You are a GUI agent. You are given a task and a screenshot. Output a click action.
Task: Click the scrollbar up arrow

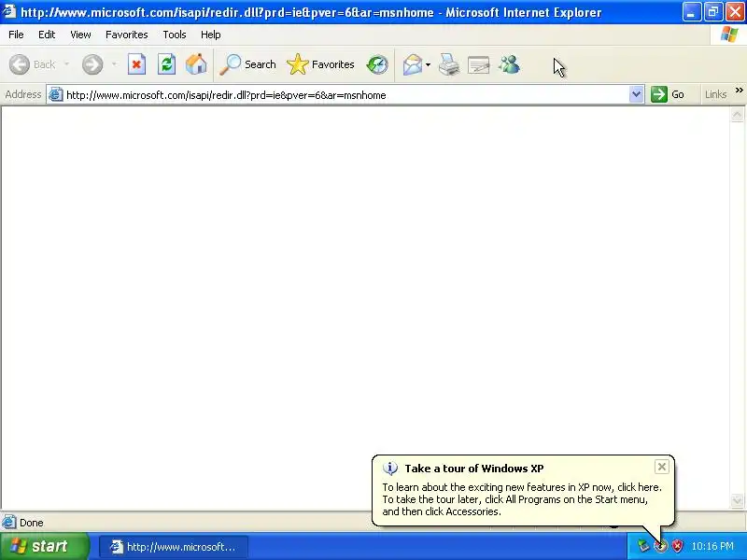pyautogui.click(x=737, y=114)
